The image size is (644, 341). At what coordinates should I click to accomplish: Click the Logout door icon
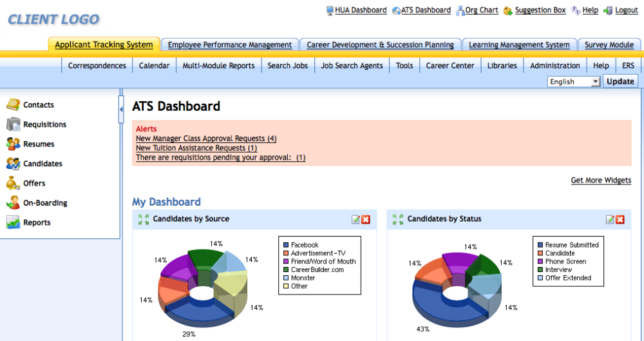(x=608, y=11)
